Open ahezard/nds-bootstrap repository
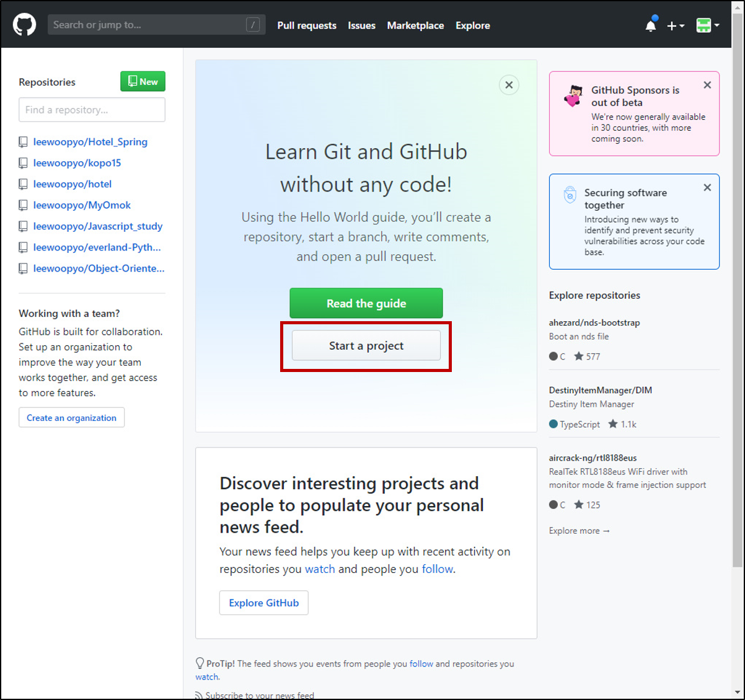Screen dimensions: 745x700 tap(594, 322)
